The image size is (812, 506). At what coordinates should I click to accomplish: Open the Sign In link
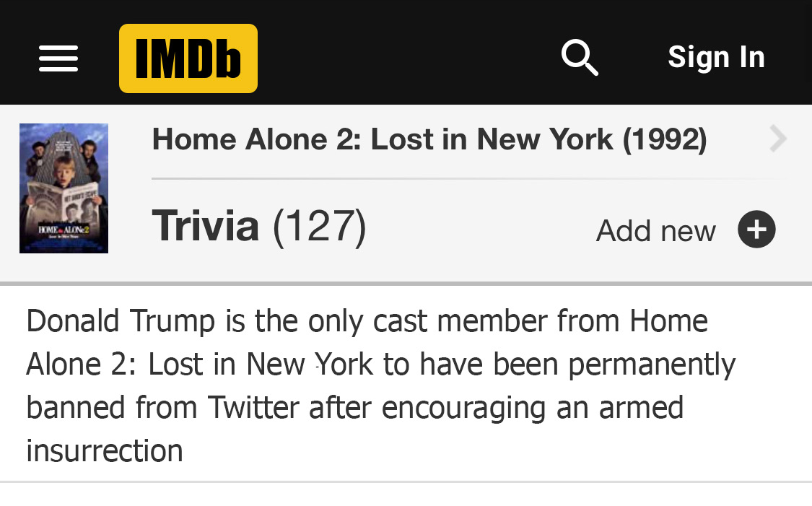click(x=716, y=58)
